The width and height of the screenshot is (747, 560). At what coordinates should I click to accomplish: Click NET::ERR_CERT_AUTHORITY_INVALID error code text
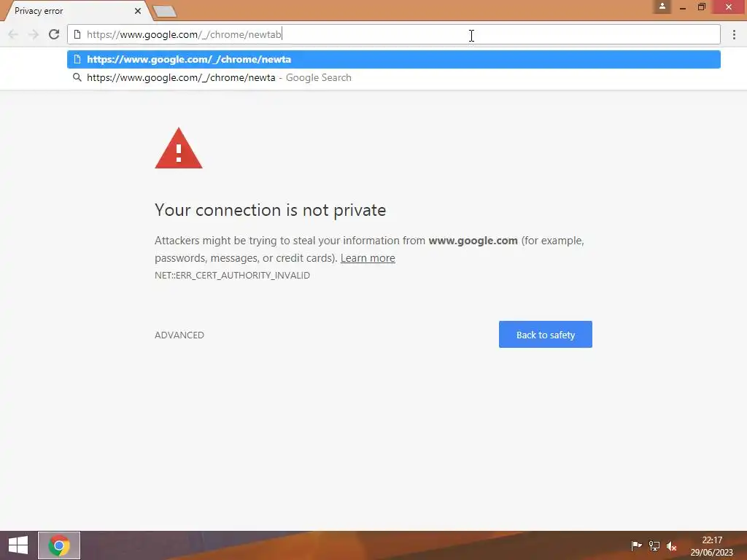coord(232,275)
